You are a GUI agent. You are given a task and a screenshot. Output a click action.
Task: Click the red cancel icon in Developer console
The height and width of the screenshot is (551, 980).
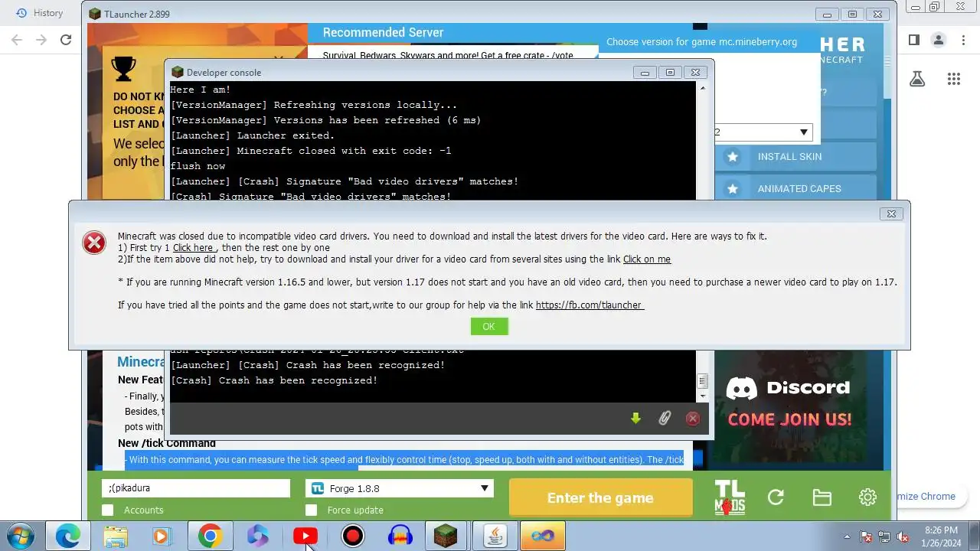693,418
